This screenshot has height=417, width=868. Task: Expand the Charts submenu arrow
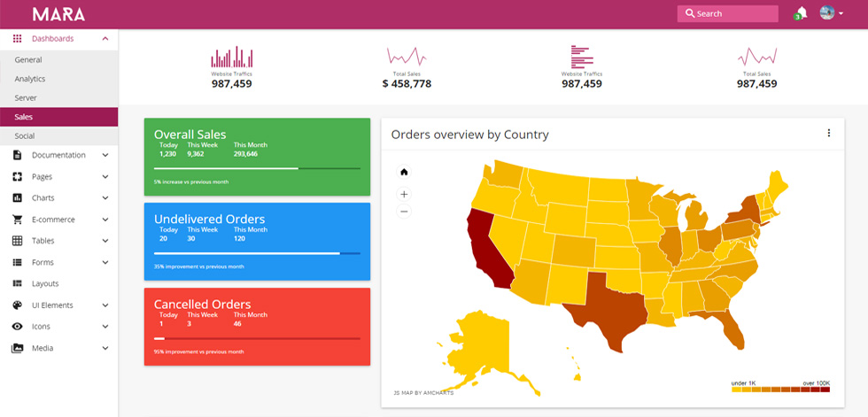pos(105,198)
